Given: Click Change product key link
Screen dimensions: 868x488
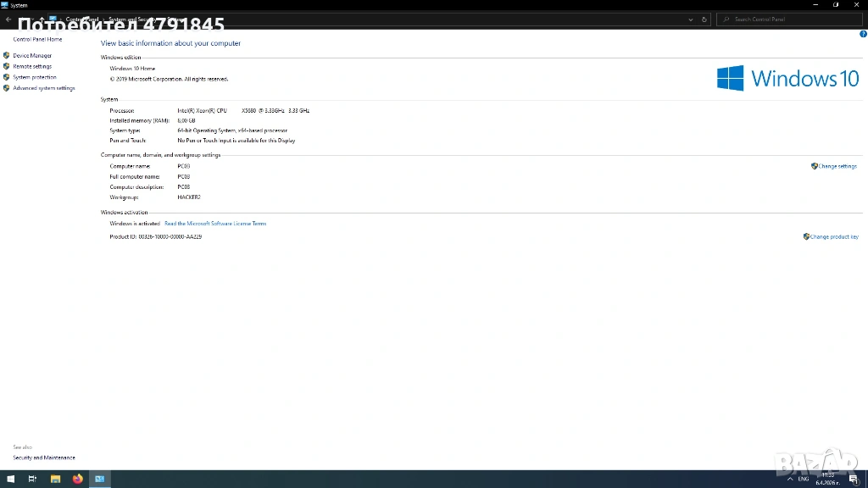Looking at the screenshot, I should (834, 237).
